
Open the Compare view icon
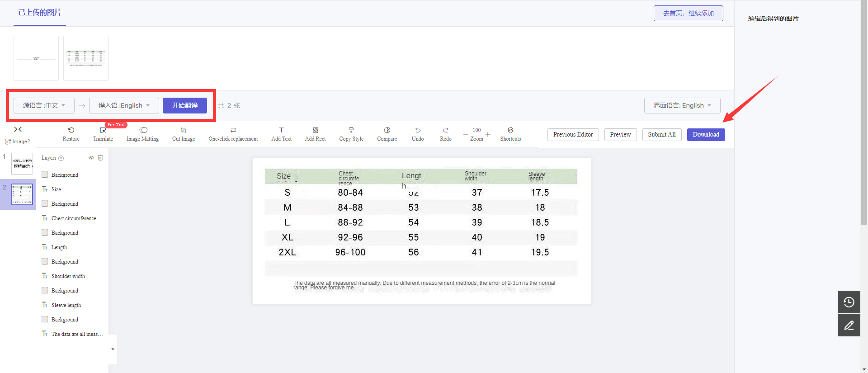387,130
